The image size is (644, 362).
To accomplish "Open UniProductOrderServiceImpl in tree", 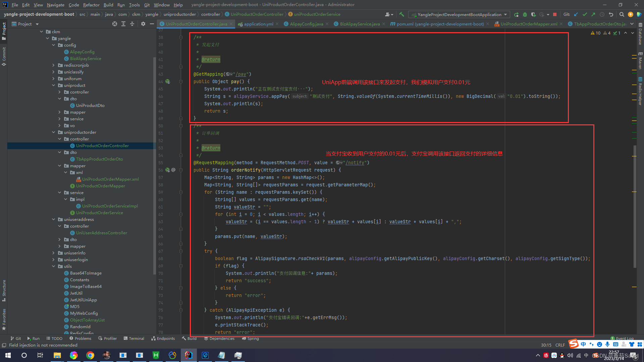I will point(110,206).
